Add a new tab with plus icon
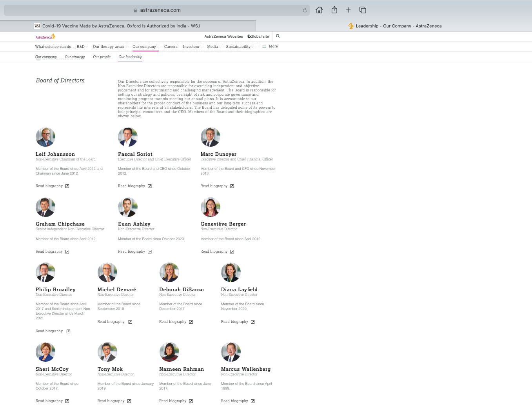 click(x=348, y=10)
